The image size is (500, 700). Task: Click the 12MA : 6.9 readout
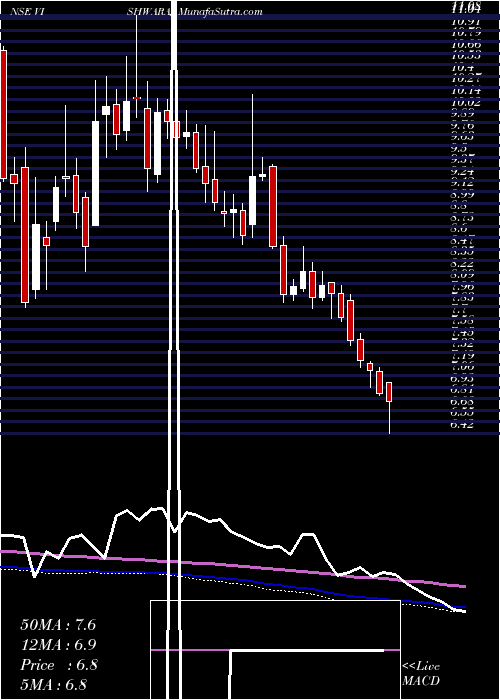pos(58,645)
